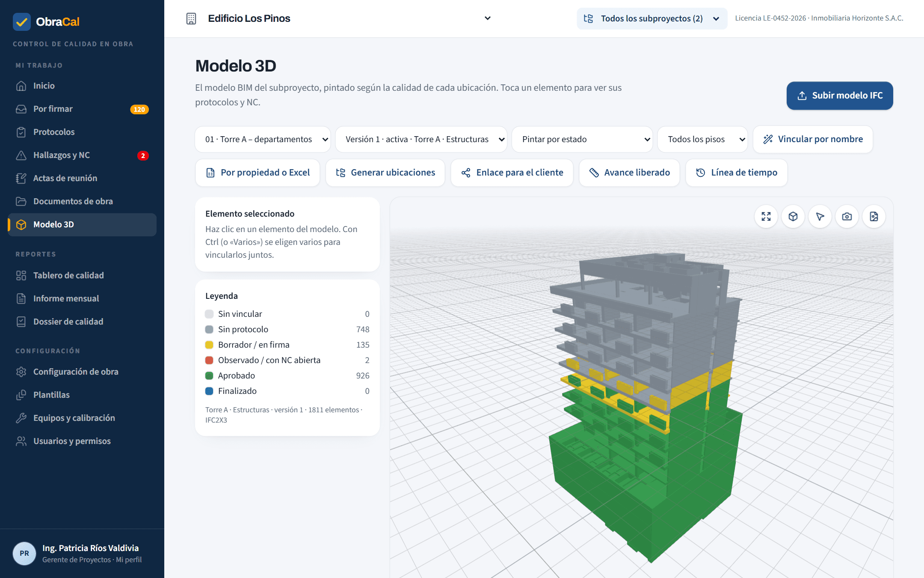Click the Modelo 3D cube icon in sidebar
The width and height of the screenshot is (924, 578).
[21, 224]
